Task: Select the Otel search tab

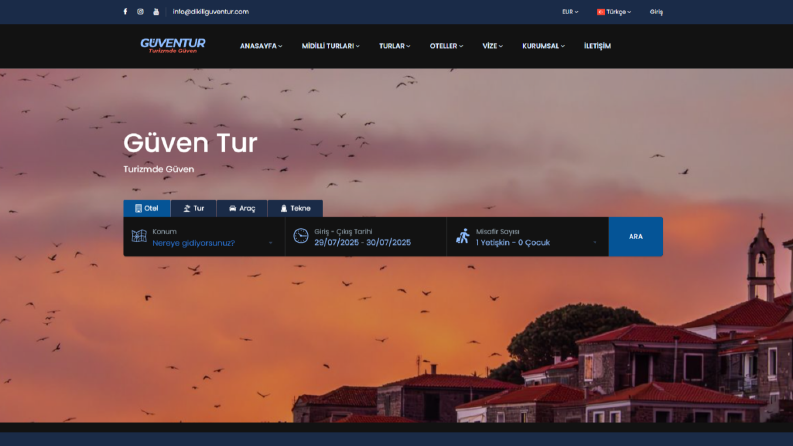Action: coord(147,208)
